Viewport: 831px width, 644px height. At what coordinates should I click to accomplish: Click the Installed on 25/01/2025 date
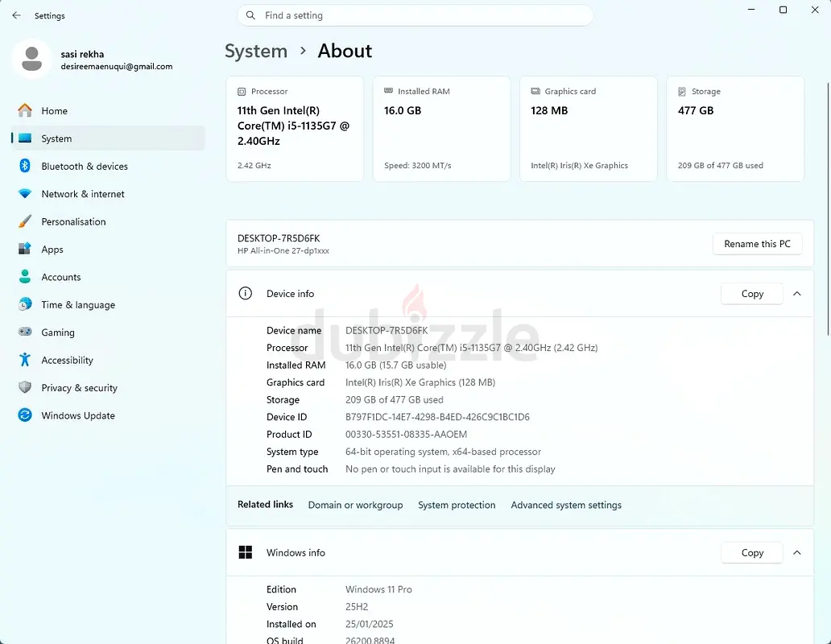click(x=369, y=624)
